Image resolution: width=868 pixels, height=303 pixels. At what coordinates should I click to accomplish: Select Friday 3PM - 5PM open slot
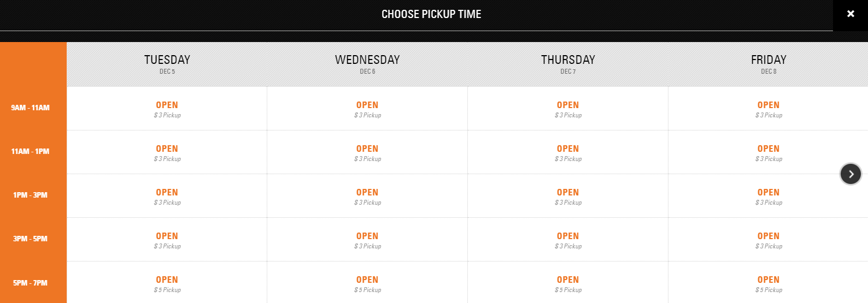pyautogui.click(x=769, y=240)
